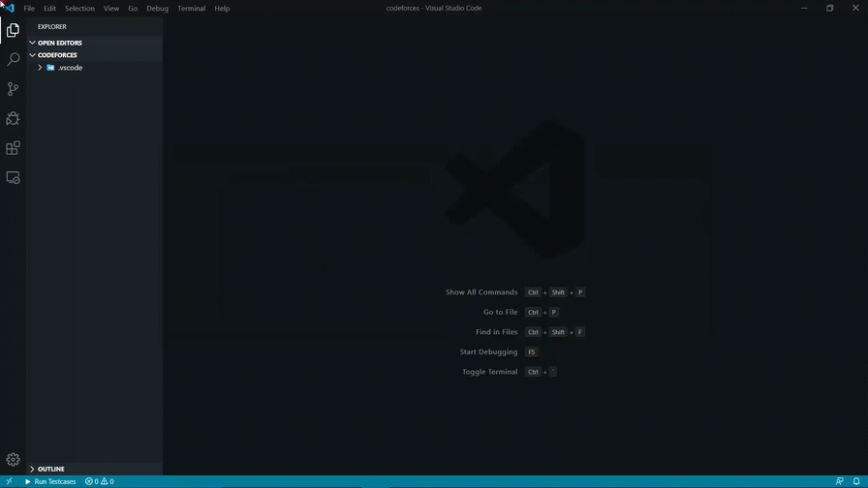
Task: Click the EXPLORER panel title
Action: point(52,26)
